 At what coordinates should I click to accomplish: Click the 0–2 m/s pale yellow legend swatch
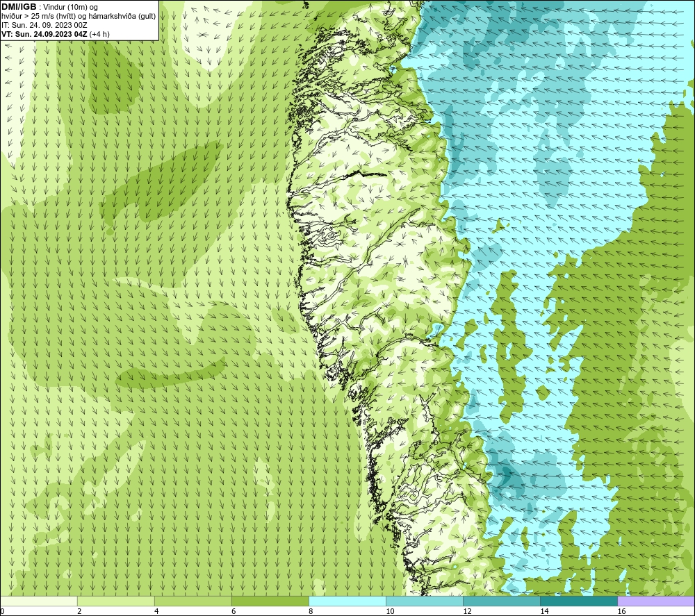(39, 601)
